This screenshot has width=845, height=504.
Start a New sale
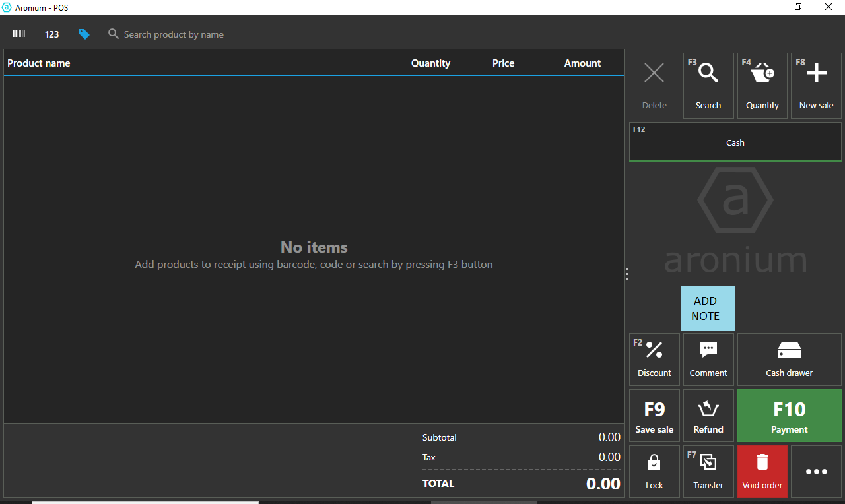coord(816,86)
